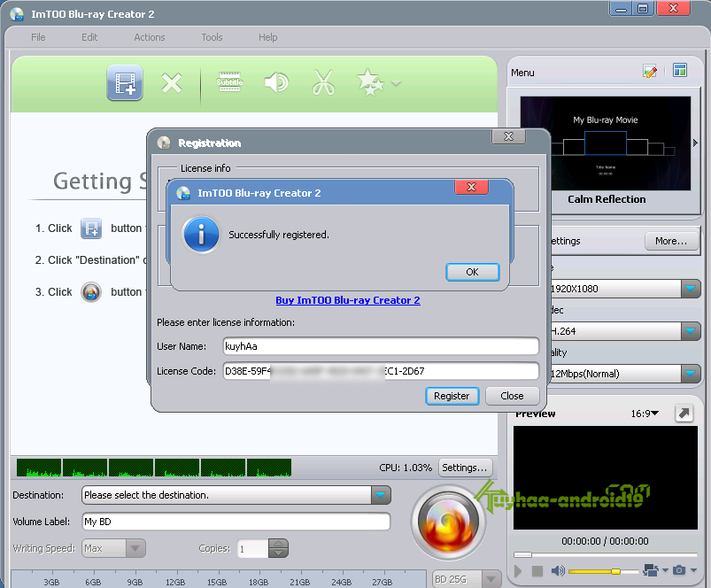
Task: Expand the Effects tool dropdown arrow
Action: point(396,83)
